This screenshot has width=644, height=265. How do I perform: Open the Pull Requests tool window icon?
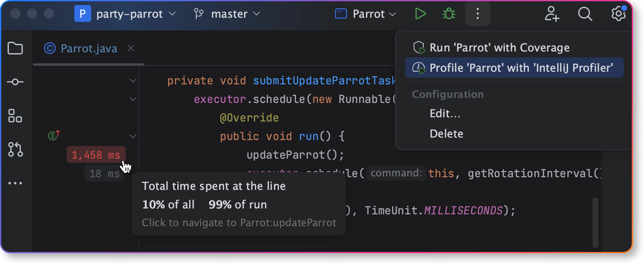(x=15, y=149)
